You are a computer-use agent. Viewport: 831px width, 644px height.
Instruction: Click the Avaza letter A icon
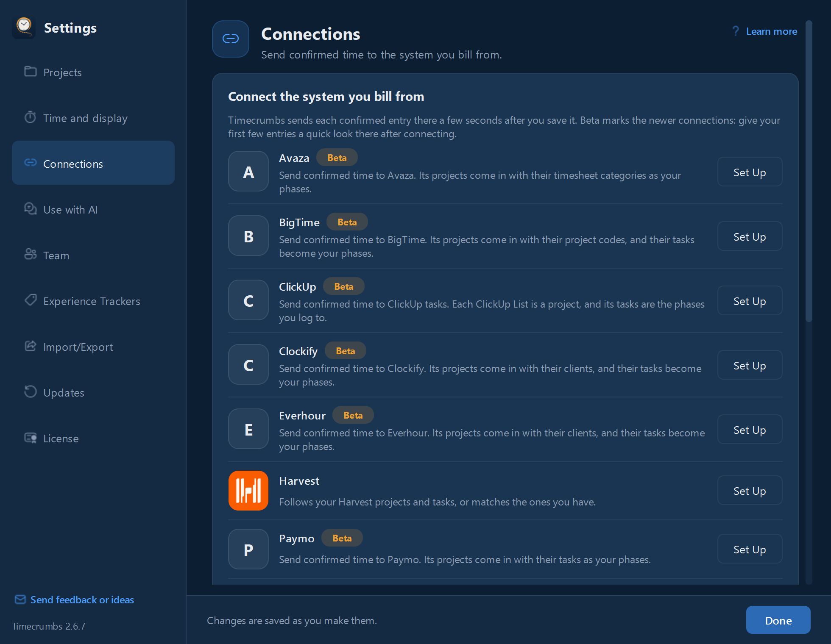pyautogui.click(x=248, y=171)
